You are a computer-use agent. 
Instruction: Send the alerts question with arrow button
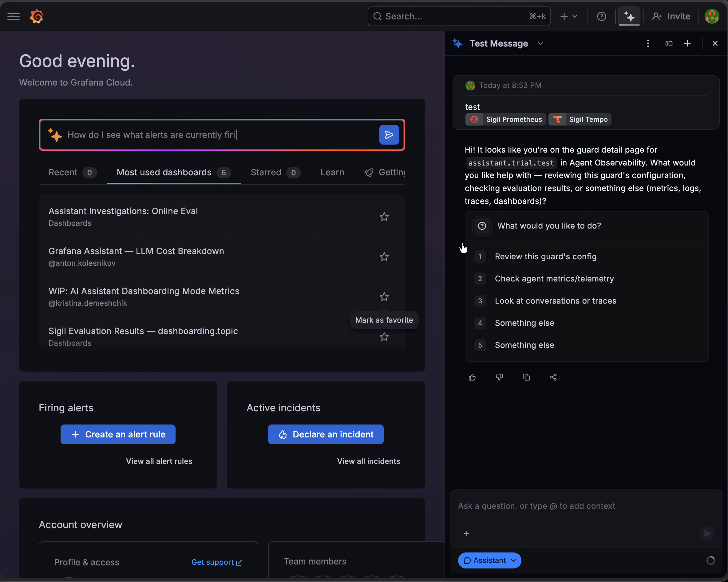tap(389, 135)
